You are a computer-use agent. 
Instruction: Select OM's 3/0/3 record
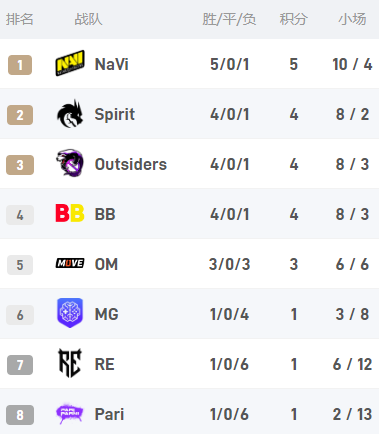230,264
